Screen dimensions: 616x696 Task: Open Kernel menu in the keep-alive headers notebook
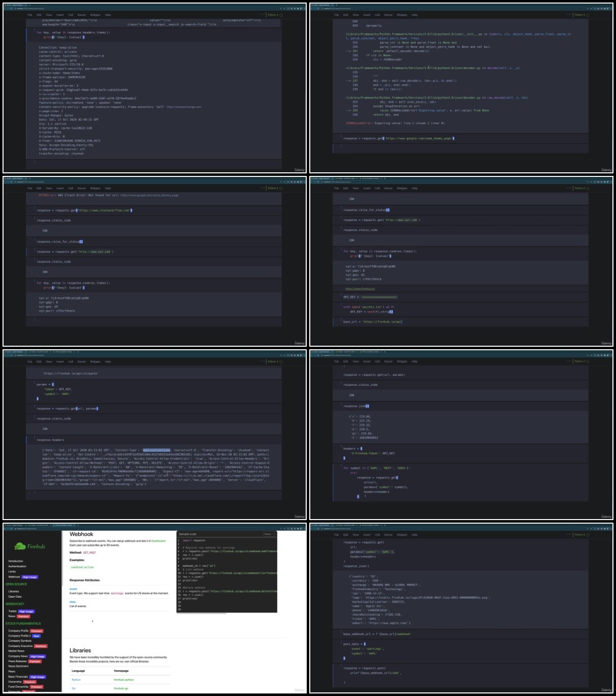click(x=82, y=15)
